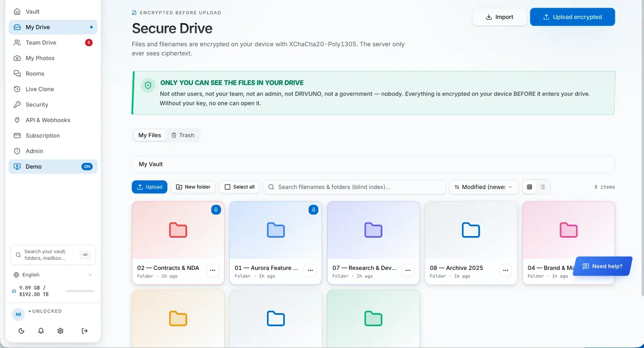Open the orange folder in second row
This screenshot has height=348, width=644.
coord(178,319)
